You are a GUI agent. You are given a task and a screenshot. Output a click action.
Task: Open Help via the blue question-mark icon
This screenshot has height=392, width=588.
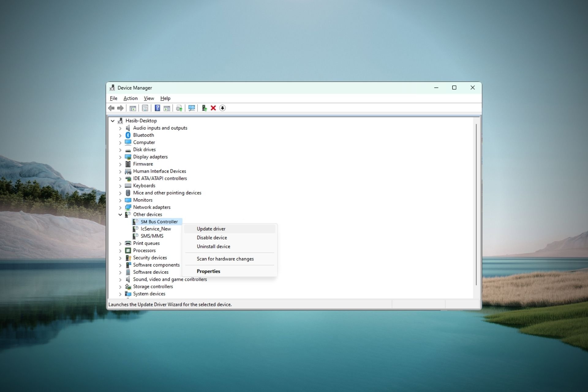click(x=157, y=108)
